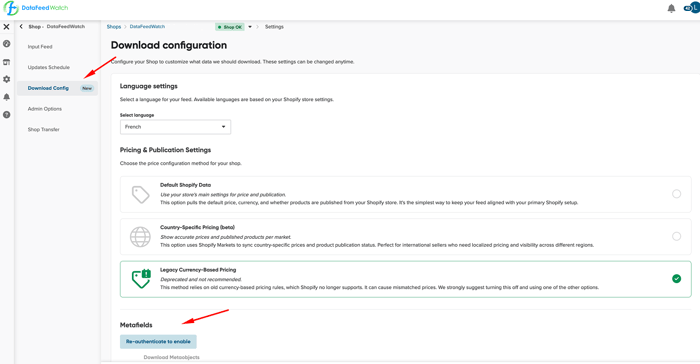Click Re-authenticate to enable button
This screenshot has width=700, height=364.
point(158,342)
